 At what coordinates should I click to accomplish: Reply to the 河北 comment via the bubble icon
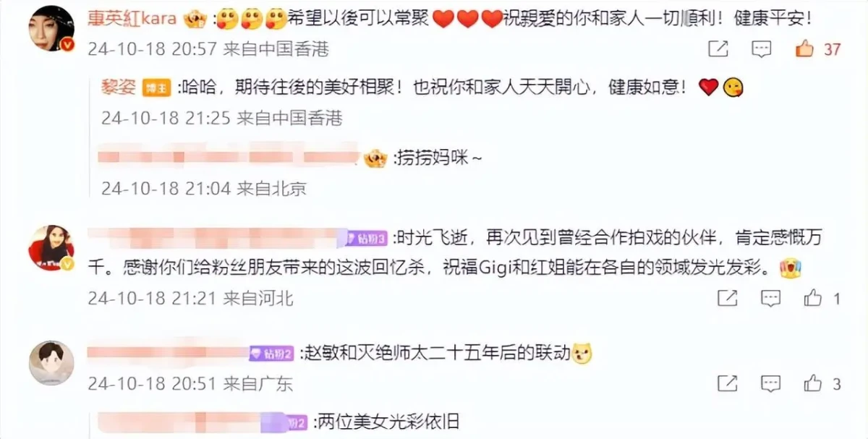[771, 297]
